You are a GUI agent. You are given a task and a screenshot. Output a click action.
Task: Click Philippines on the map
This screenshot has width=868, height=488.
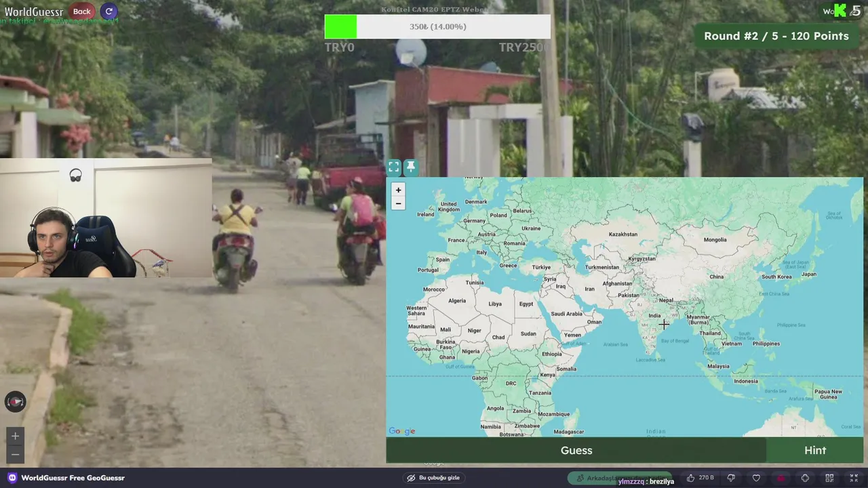766,344
